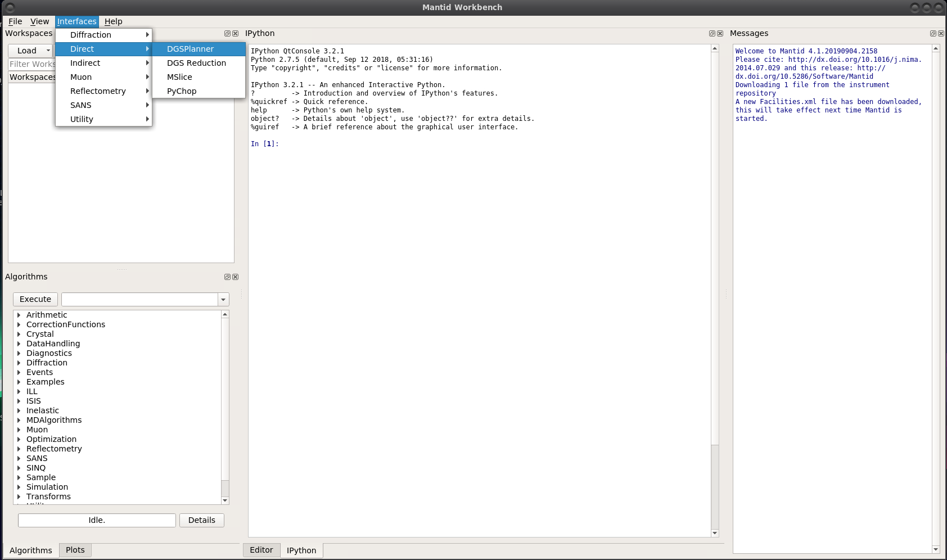The width and height of the screenshot is (947, 560).
Task: Expand the Arithmetic algorithm category
Action: click(x=19, y=315)
